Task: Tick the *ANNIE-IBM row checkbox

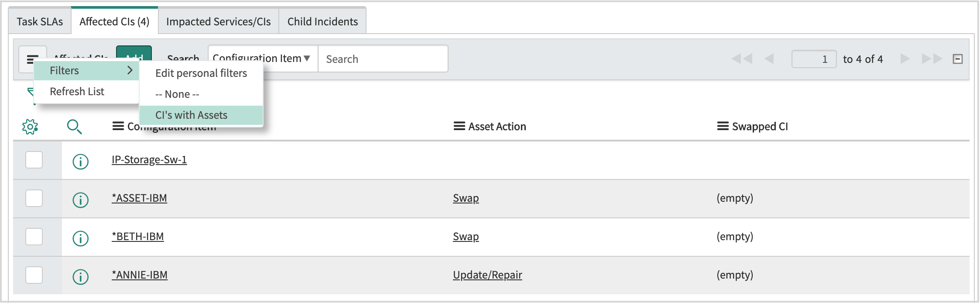Action: [34, 275]
